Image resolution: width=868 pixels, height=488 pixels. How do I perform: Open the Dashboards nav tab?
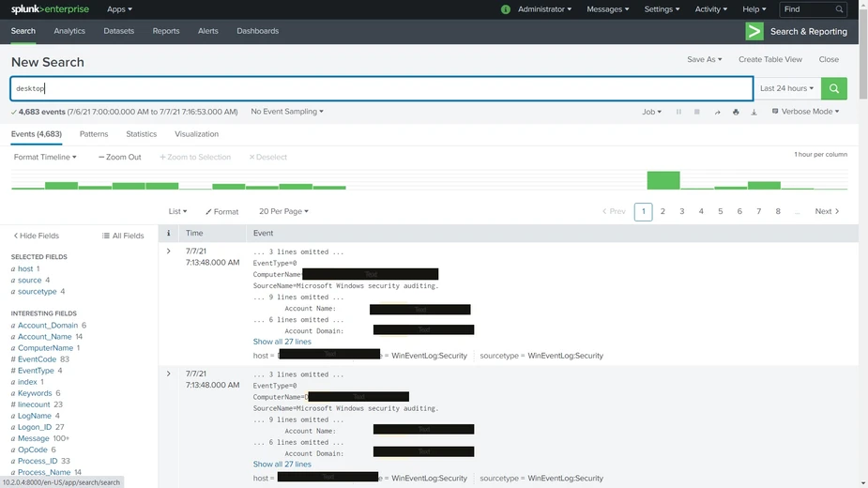[257, 31]
